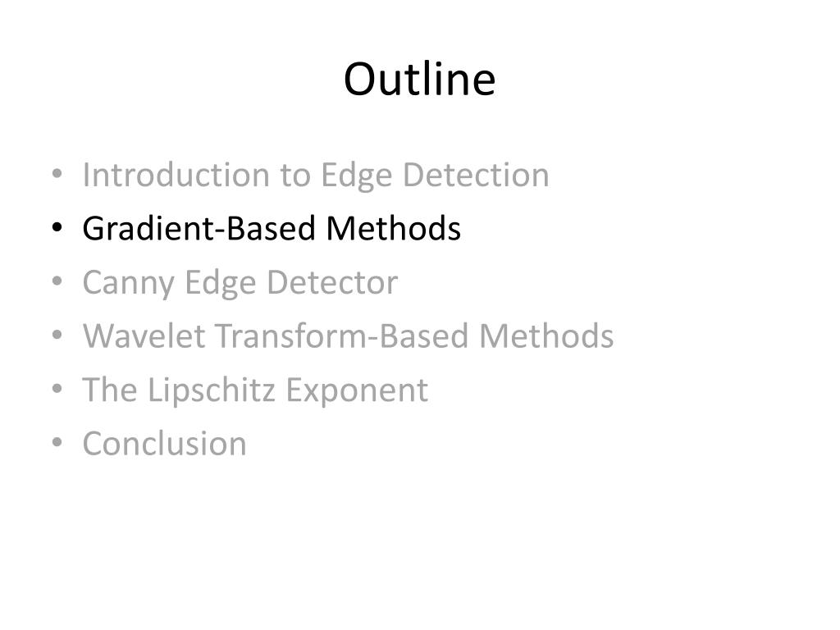
Task: Click the bullet before Conclusion
Action: coord(57,442)
